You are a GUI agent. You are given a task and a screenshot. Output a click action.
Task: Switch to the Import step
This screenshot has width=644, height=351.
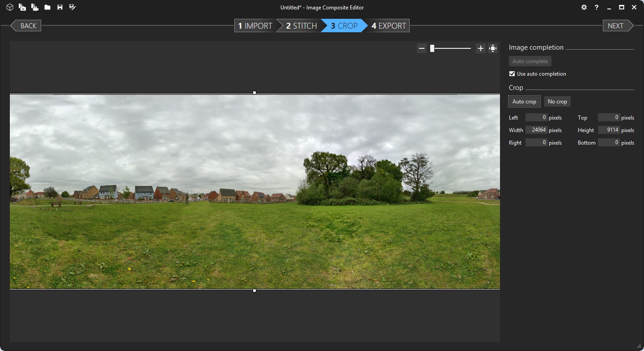click(x=255, y=26)
